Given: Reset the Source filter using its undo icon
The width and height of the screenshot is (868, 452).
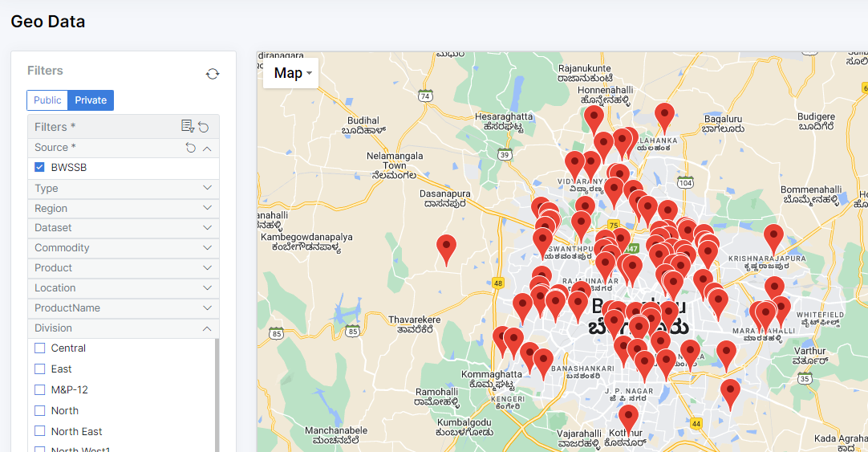Looking at the screenshot, I should (x=190, y=148).
